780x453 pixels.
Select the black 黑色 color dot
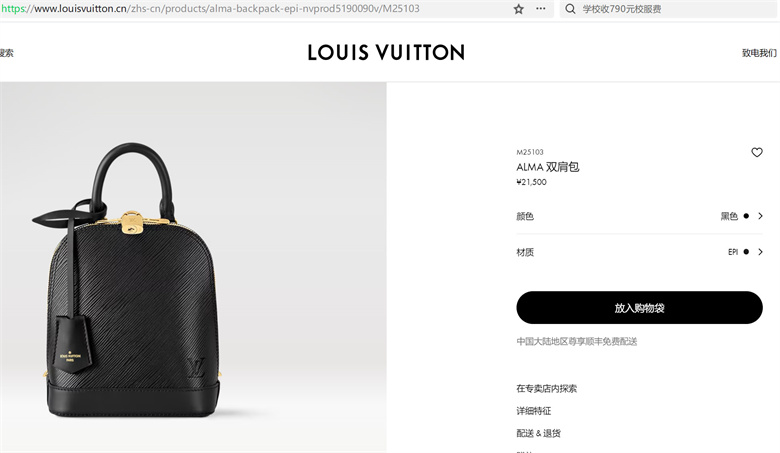746,216
